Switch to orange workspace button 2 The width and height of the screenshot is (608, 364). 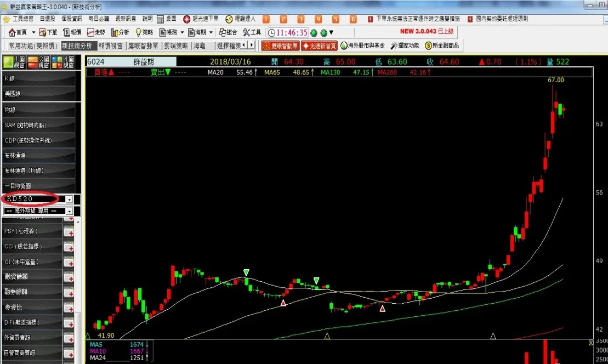click(x=283, y=19)
